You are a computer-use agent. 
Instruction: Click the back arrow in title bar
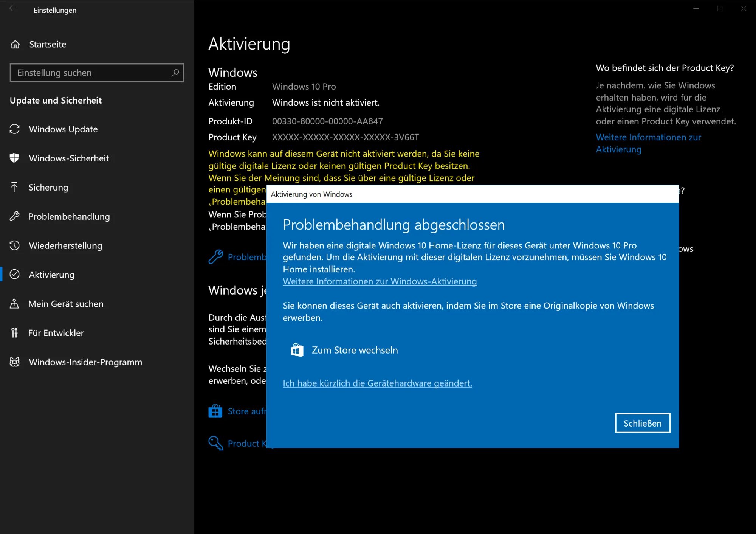pos(12,8)
